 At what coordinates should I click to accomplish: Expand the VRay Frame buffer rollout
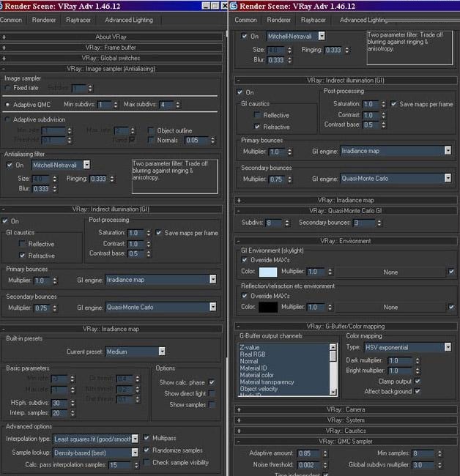pos(111,48)
